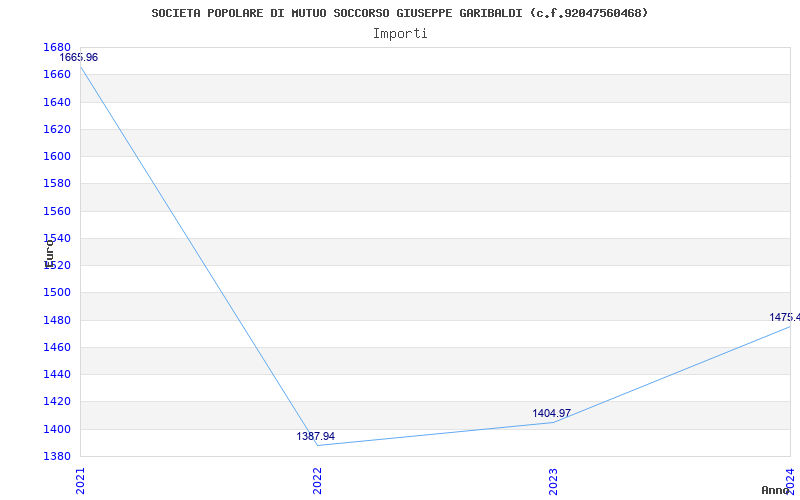This screenshot has height=500, width=800.
Task: Click the y-axis value 1580
Action: [57, 183]
